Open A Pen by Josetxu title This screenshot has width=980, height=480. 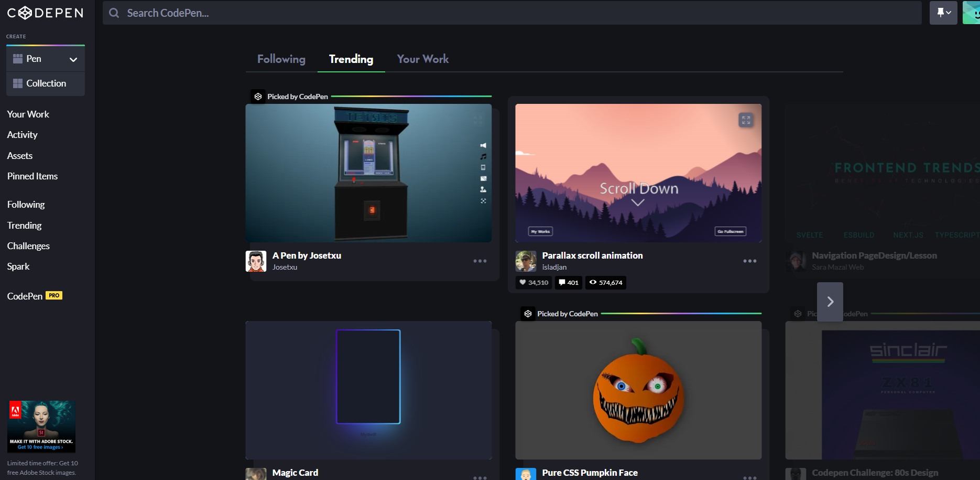[x=307, y=255]
